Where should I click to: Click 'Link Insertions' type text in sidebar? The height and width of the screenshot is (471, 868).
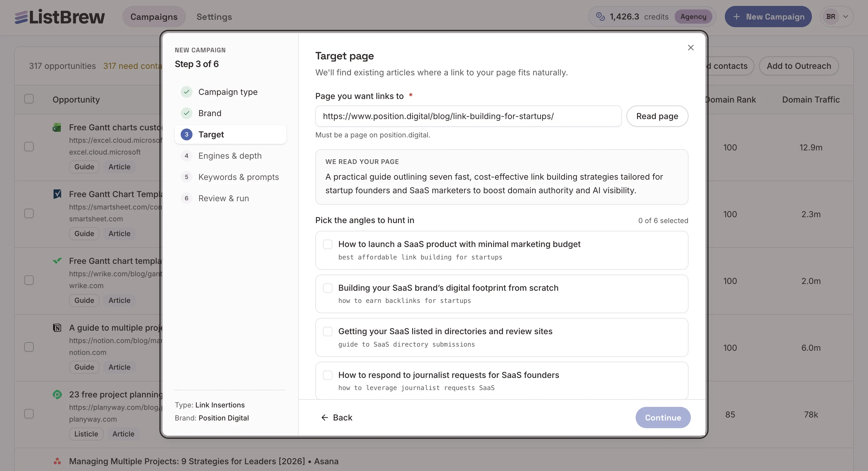tap(220, 405)
